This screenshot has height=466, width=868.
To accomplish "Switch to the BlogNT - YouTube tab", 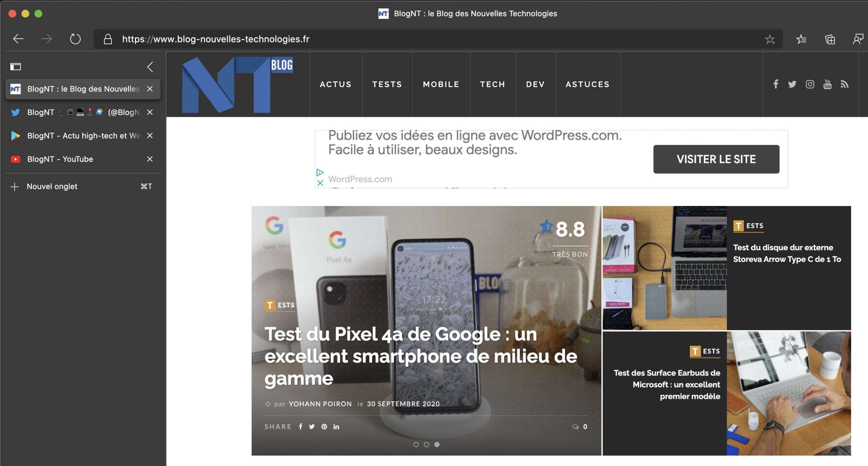I will (60, 159).
